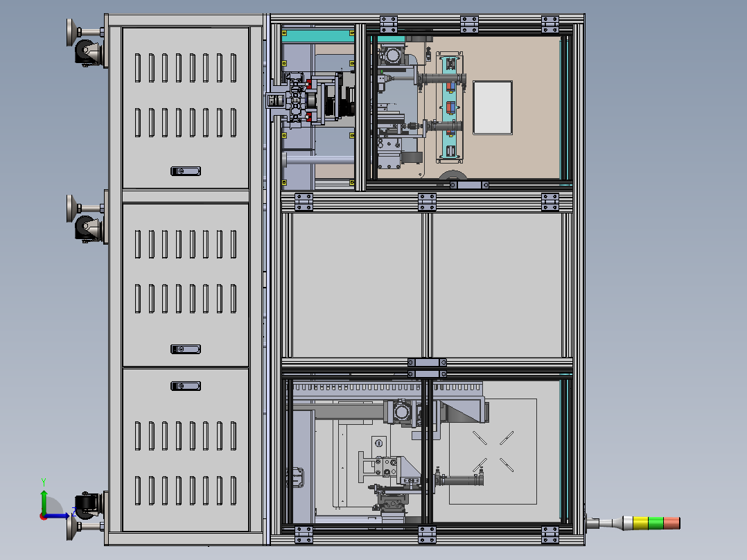Select the red segment of the signal tower light

[671, 523]
